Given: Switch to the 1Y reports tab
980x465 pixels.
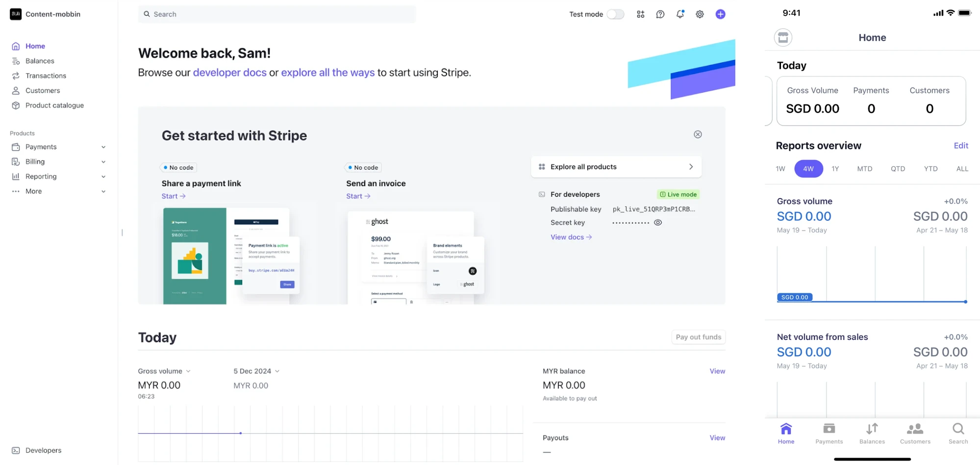Looking at the screenshot, I should pos(835,168).
